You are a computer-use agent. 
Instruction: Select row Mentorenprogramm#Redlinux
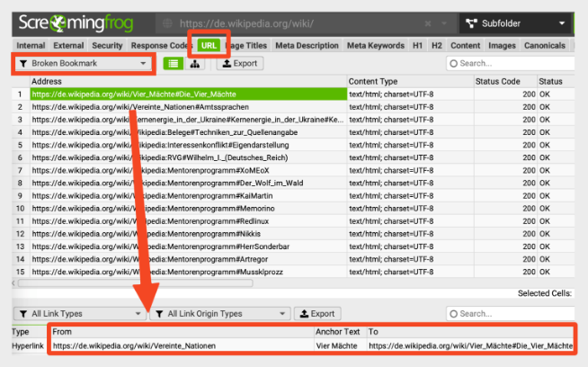pos(188,221)
